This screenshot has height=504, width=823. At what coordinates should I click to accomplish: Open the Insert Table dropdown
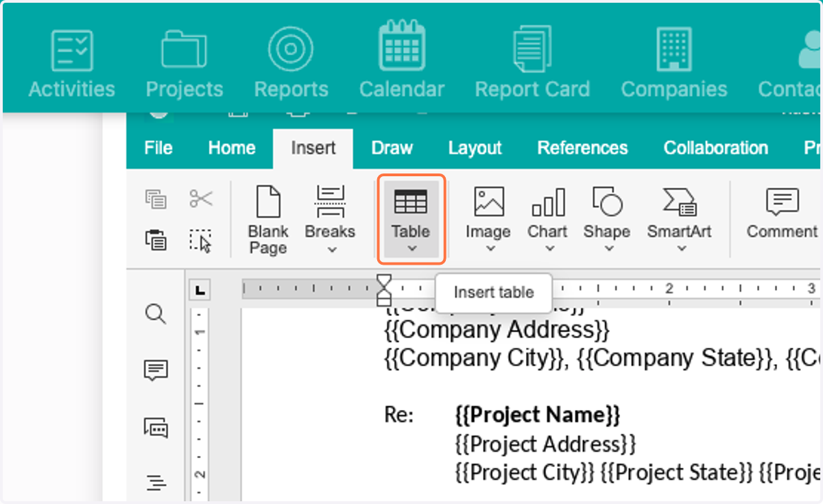tap(411, 220)
